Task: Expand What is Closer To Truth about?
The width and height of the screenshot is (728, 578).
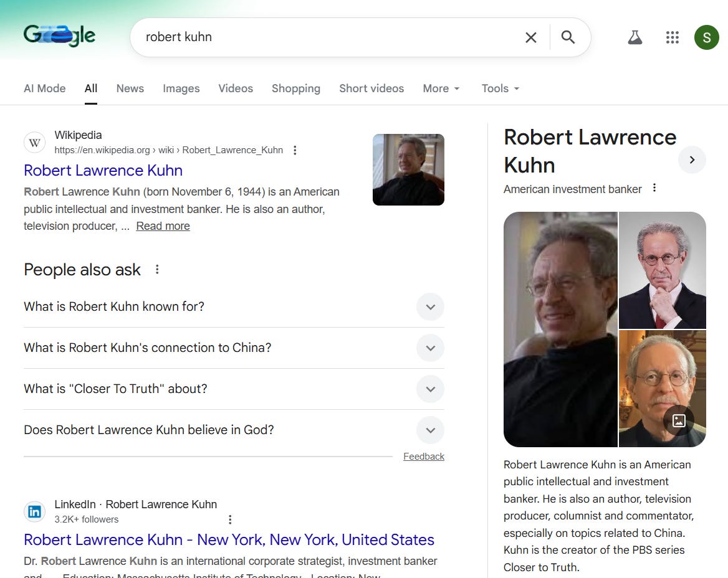Action: [234, 389]
